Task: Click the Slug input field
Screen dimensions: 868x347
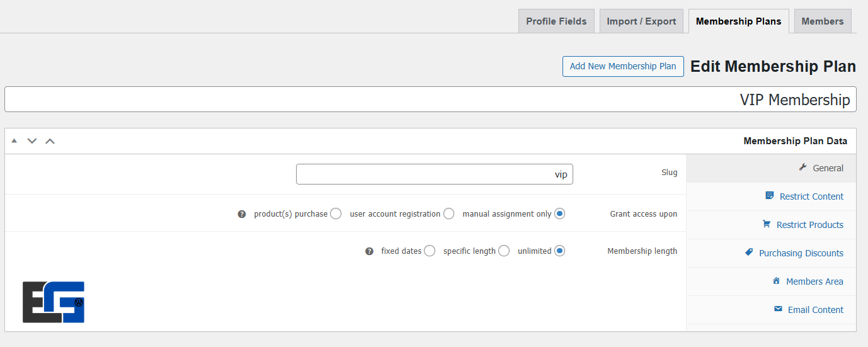Action: (x=434, y=174)
